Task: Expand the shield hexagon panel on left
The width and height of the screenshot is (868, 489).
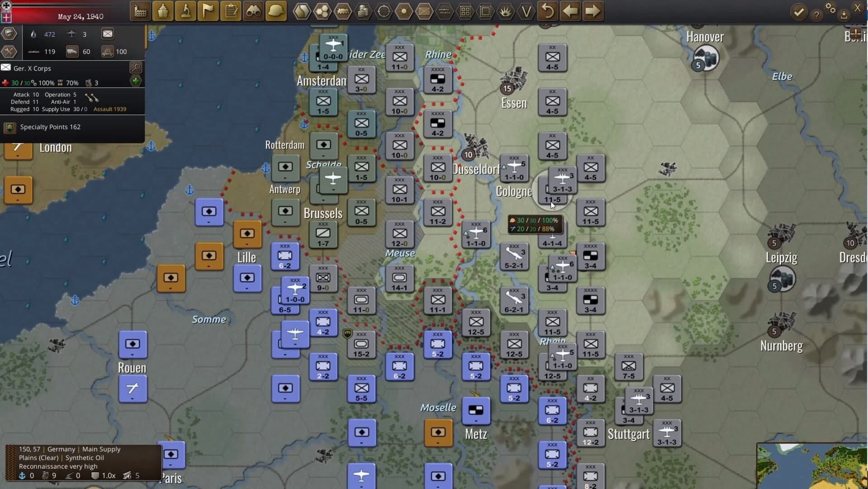Action: pyautogui.click(x=9, y=34)
